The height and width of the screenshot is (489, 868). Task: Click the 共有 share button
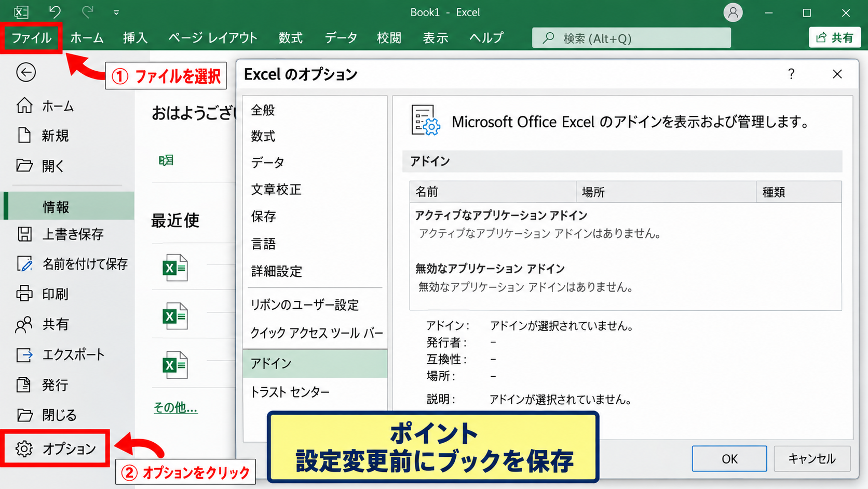(835, 37)
